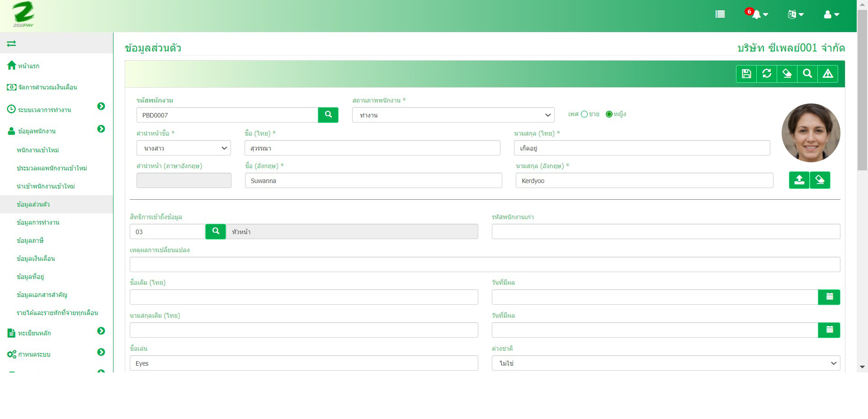
Task: Open notifications bell with 6 badge
Action: click(757, 14)
